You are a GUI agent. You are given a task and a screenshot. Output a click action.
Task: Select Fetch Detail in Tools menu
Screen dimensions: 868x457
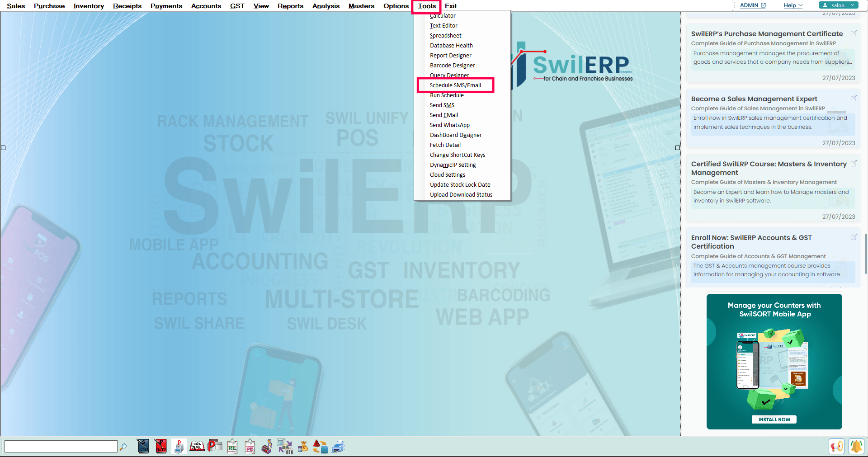tap(462, 145)
